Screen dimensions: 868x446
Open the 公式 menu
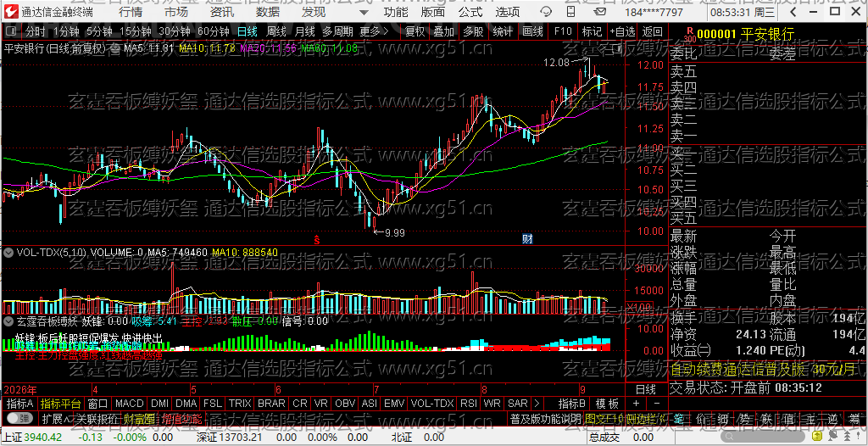pyautogui.click(x=470, y=12)
